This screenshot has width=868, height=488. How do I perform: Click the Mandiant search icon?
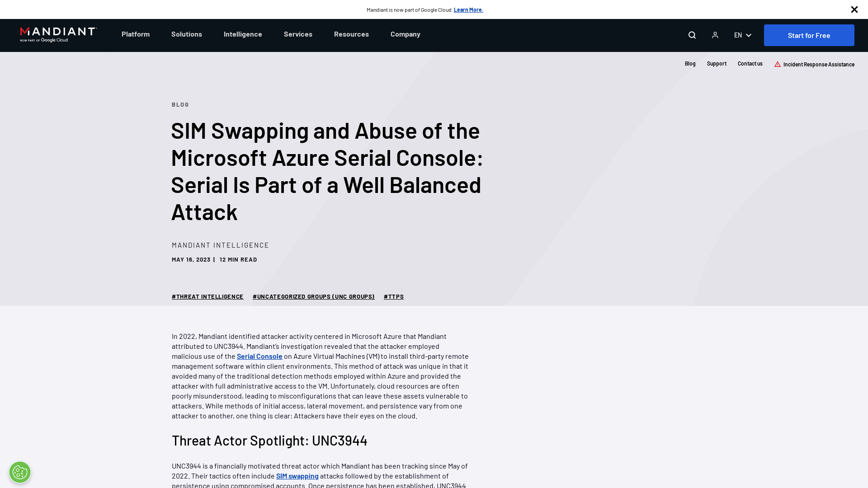click(x=692, y=34)
